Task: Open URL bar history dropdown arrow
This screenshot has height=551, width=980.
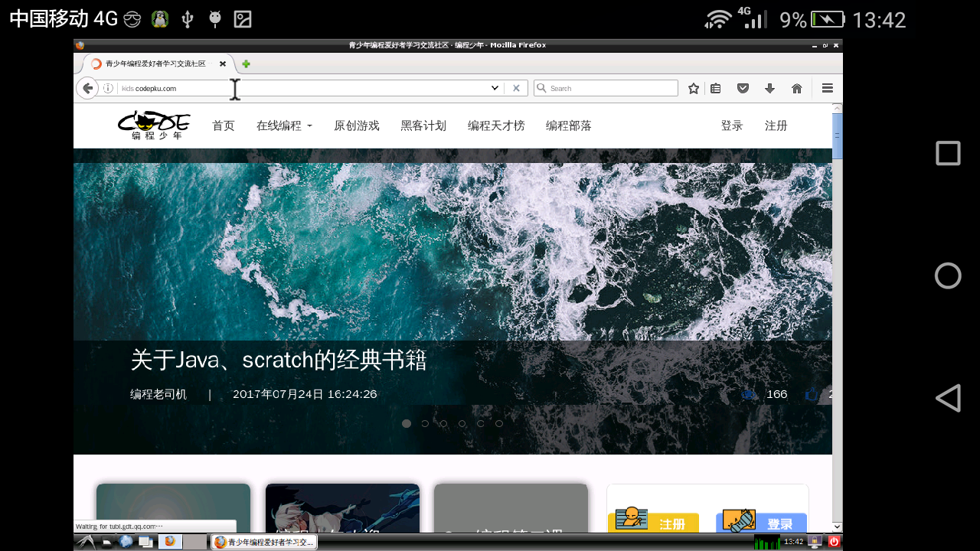Action: click(x=495, y=88)
